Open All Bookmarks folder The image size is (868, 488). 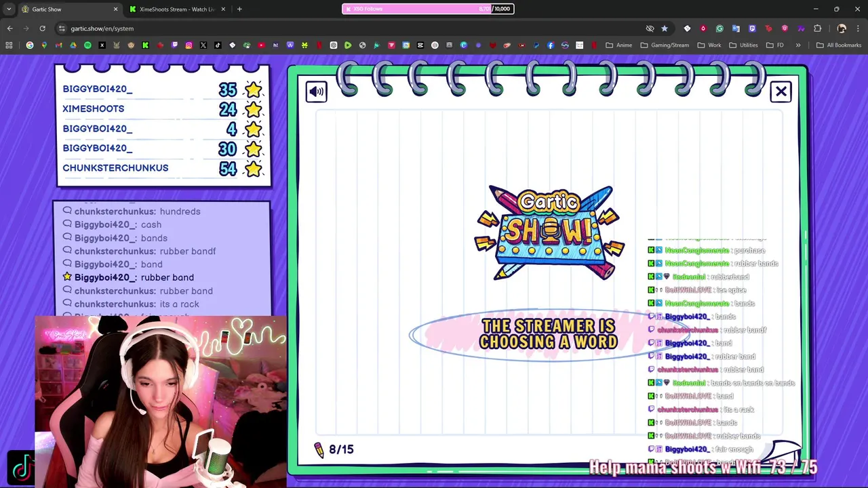839,45
